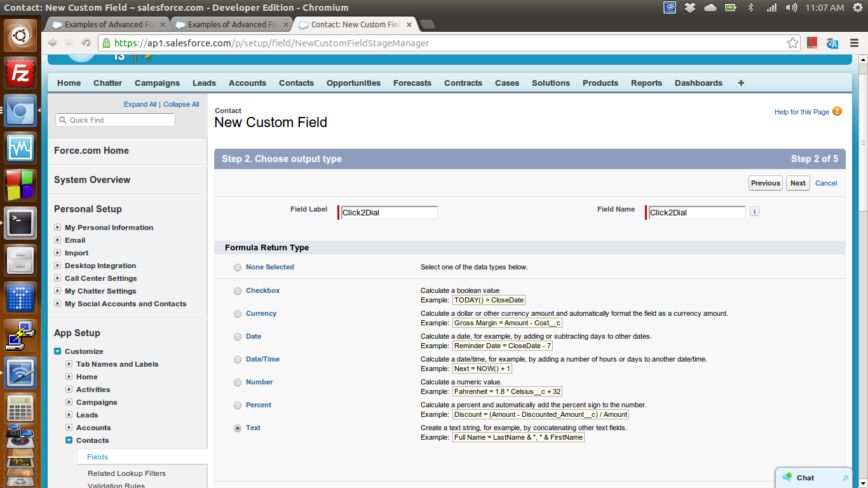Select the Checkbox return type radio button
Viewport: 868px width, 488px height.
tap(238, 291)
